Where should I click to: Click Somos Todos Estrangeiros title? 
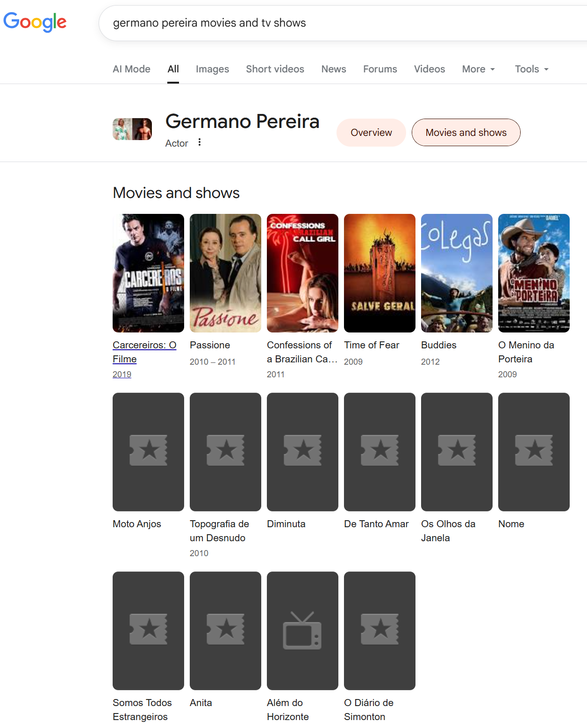pos(142,710)
